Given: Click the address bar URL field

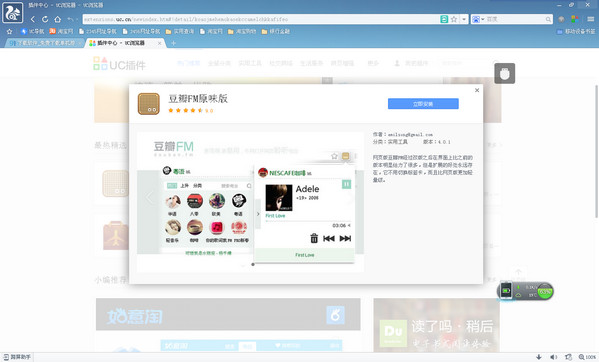Looking at the screenshot, I should click(x=261, y=19).
